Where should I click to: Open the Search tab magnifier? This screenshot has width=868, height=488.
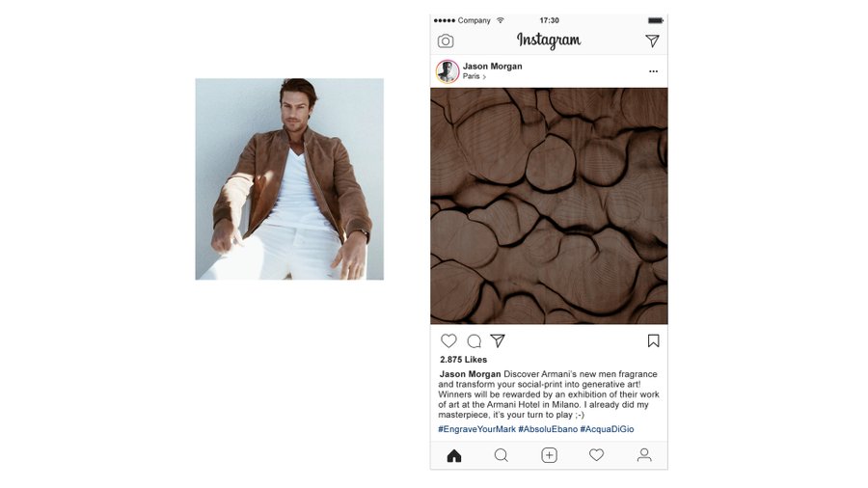tap(501, 455)
